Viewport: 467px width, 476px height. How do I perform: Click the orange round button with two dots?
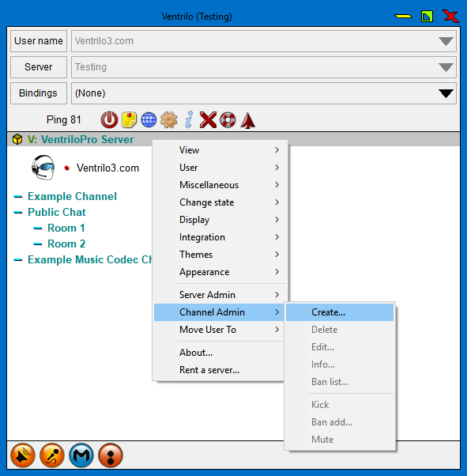point(111,455)
